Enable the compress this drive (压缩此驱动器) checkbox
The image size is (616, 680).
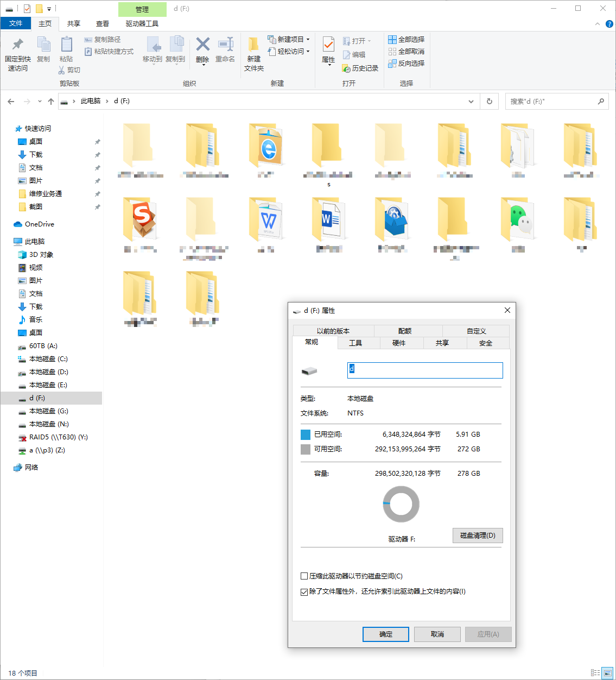pos(304,576)
